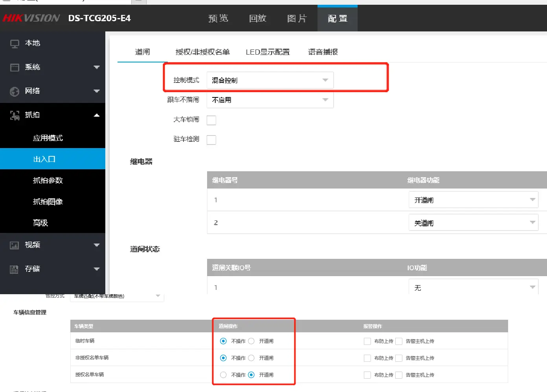Click the 本地 monitor icon in sidebar
The image size is (547, 392).
15,44
